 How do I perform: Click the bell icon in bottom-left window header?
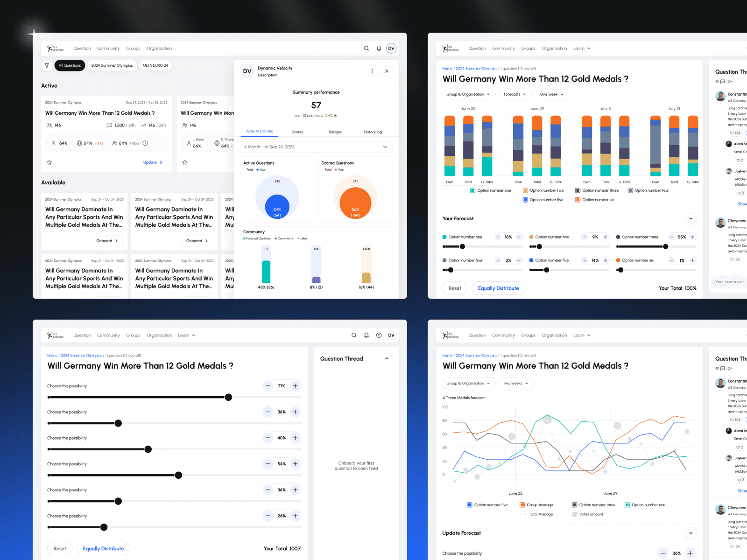(366, 335)
